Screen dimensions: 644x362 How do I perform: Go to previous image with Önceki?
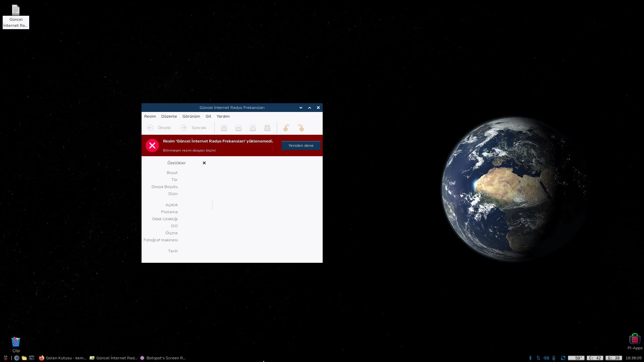coord(159,128)
